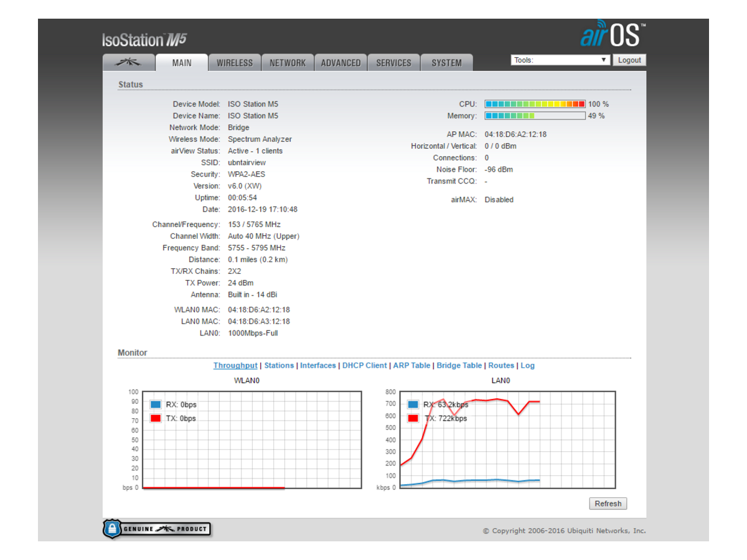Click the Antenna value Built in - 14 dBi
This screenshot has width=747, height=560.
pyautogui.click(x=253, y=295)
